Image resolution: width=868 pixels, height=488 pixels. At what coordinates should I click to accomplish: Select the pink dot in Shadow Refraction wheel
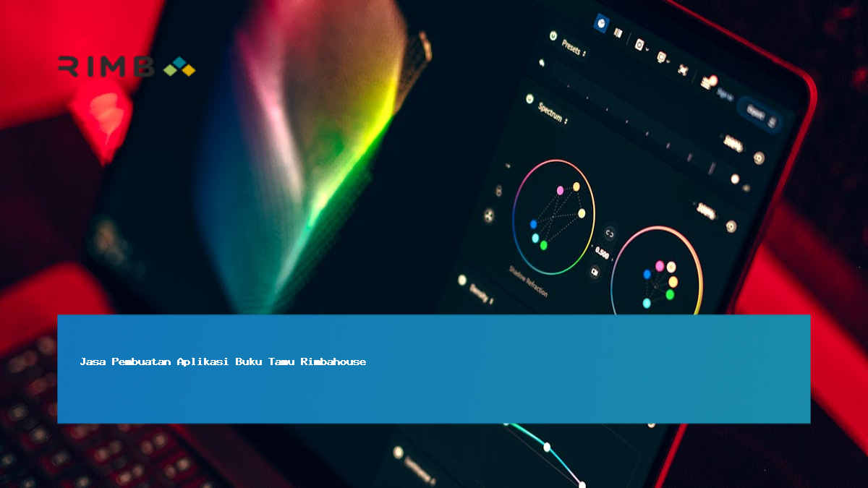[560, 190]
